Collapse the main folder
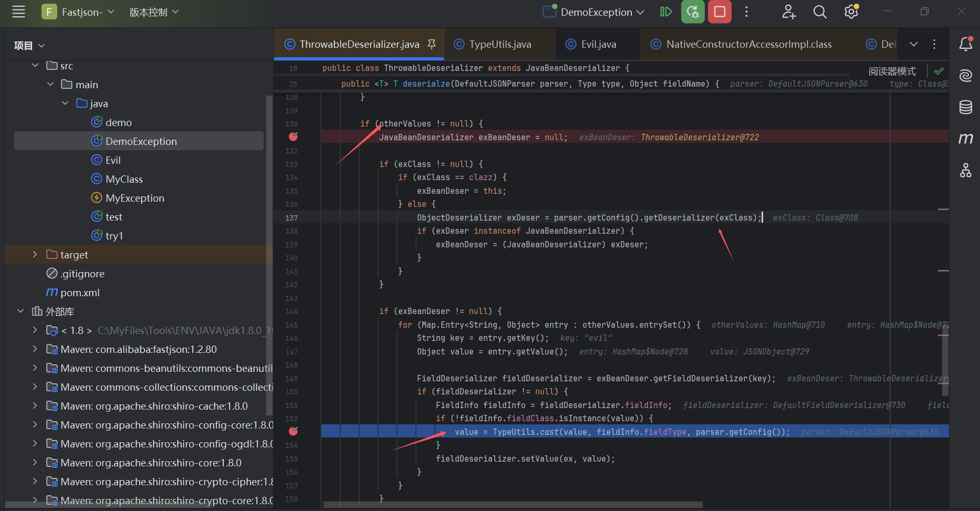Viewport: 980px width, 511px height. tap(50, 84)
